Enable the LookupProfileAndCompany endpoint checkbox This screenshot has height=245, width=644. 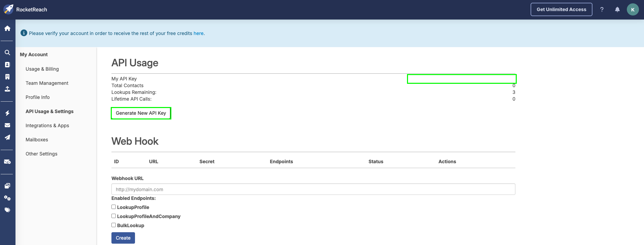(114, 216)
